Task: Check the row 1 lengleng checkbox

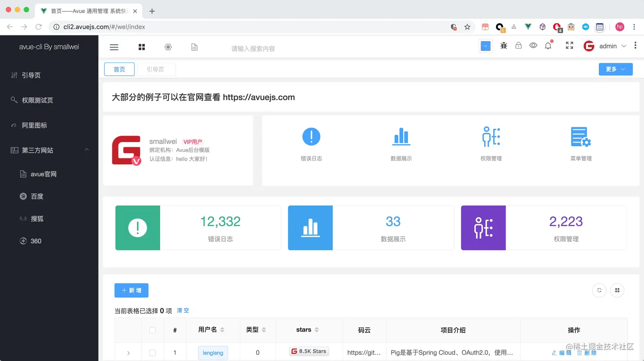Action: [152, 353]
